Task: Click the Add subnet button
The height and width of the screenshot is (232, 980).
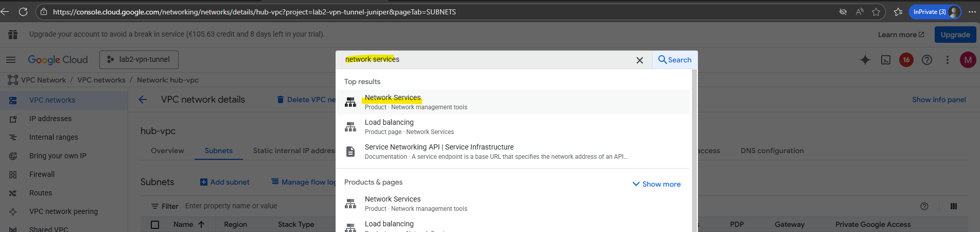Action: pos(225,182)
